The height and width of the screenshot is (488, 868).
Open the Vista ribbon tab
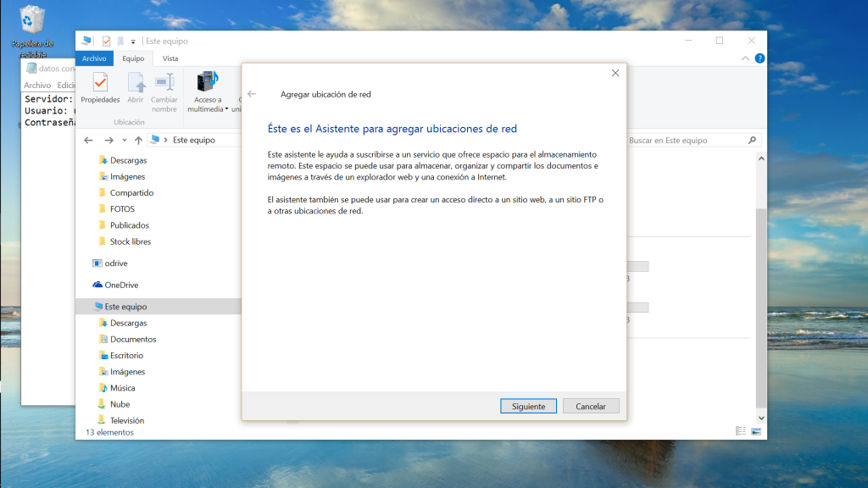[170, 58]
